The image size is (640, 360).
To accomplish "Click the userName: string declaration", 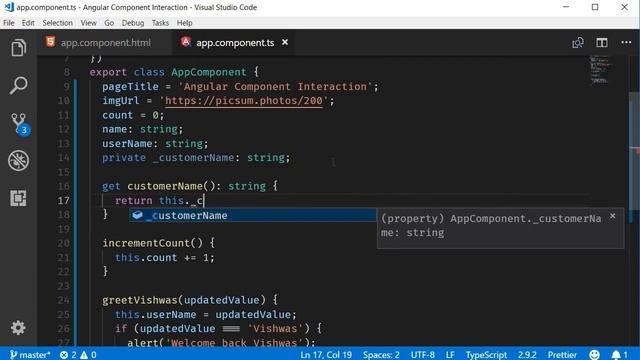I will click(x=155, y=143).
